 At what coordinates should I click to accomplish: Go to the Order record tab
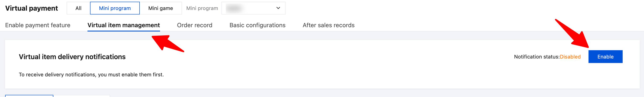point(194,25)
